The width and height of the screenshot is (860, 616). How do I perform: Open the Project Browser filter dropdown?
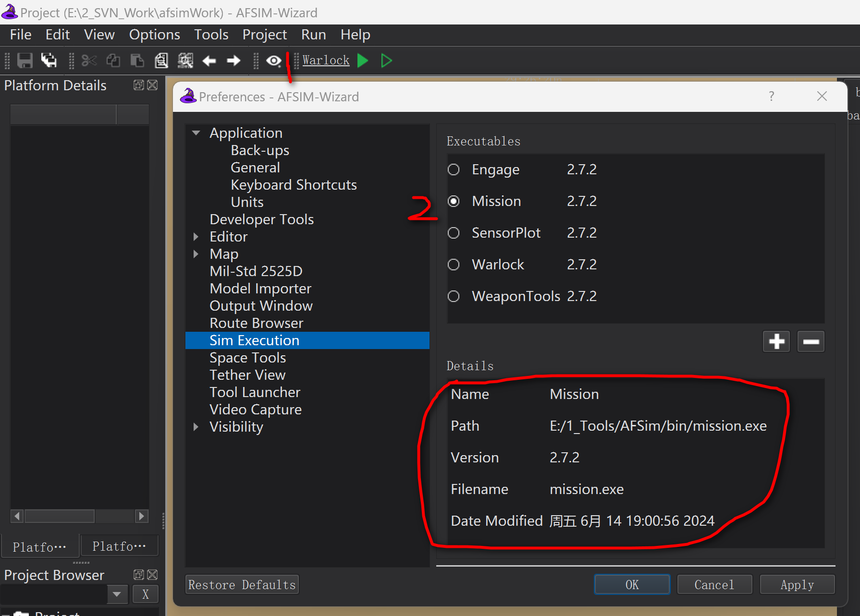click(x=117, y=594)
